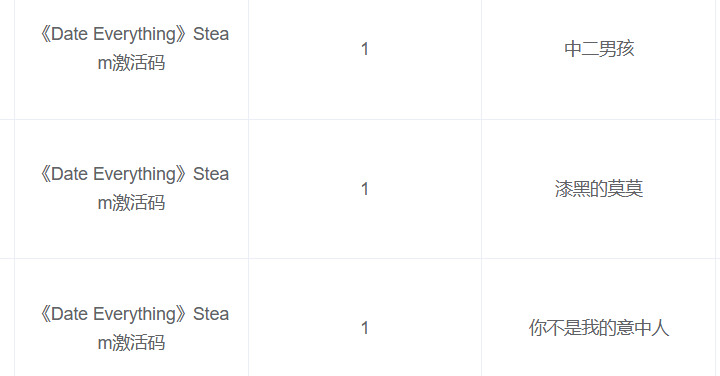Click the 《Date Everything》 prize in 中二男孩 row

point(132,48)
